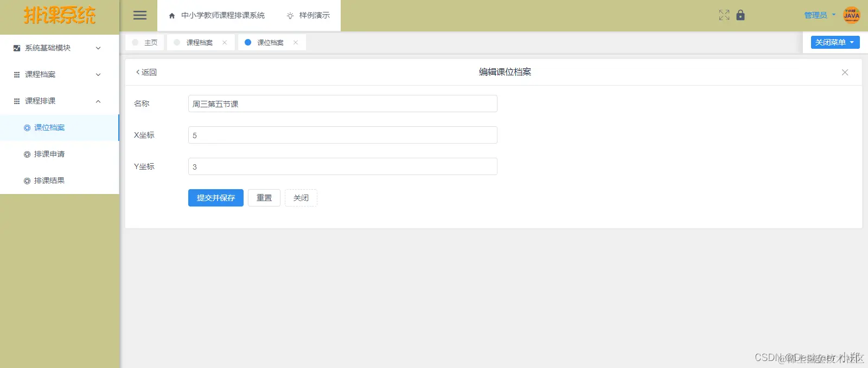Click the 排课系统 logo

pos(60,15)
